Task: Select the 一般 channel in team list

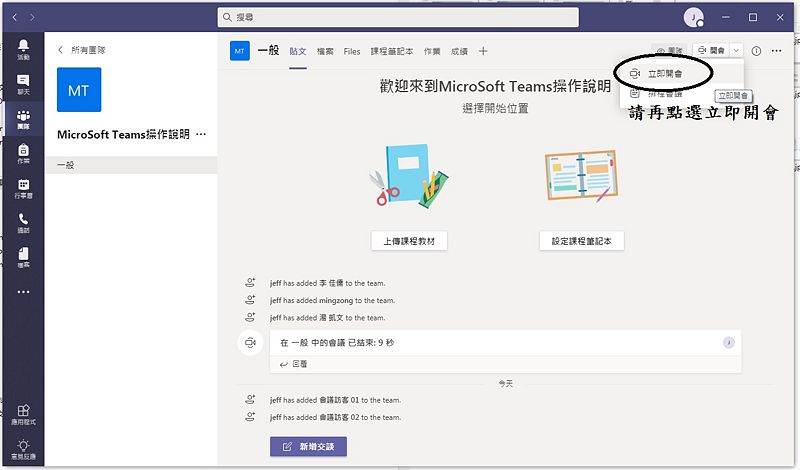Action: coord(132,165)
